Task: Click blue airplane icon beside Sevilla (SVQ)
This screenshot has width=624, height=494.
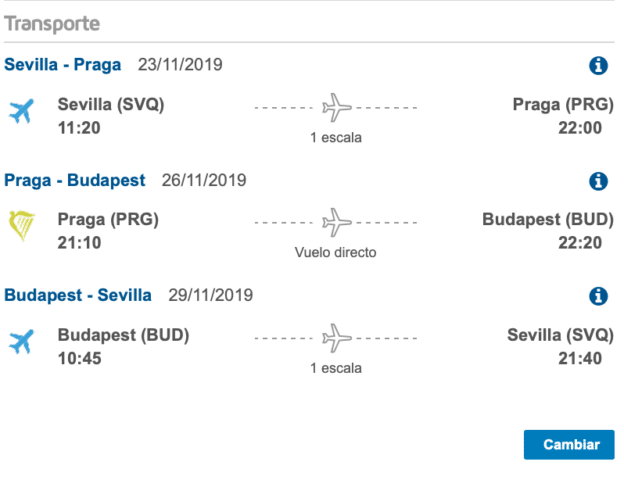Action: [20, 111]
